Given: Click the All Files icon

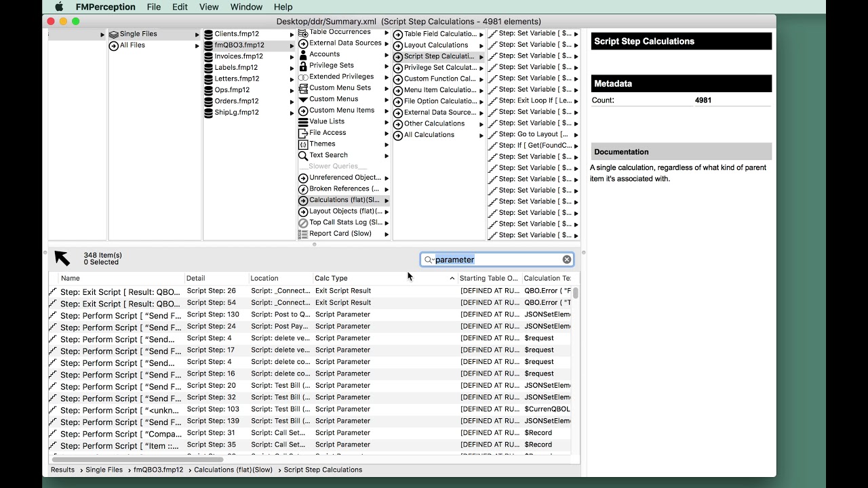Looking at the screenshot, I should pyautogui.click(x=113, y=45).
